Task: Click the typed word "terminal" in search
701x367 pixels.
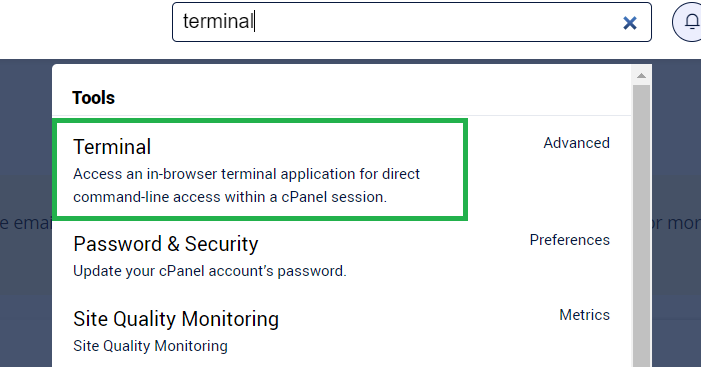Action: 218,21
